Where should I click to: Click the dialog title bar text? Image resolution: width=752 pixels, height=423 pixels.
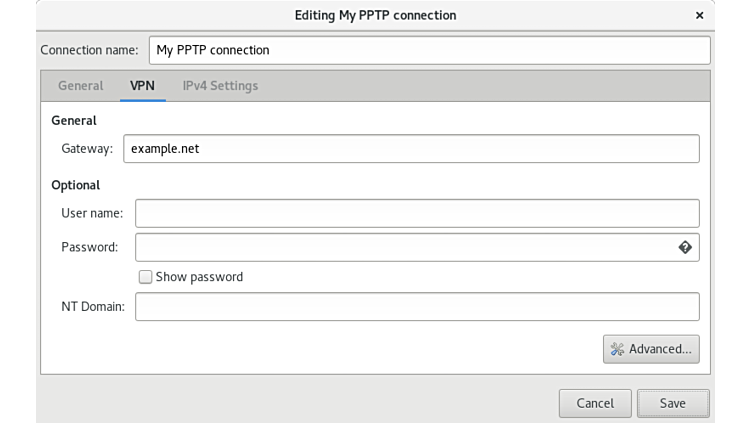[x=375, y=15]
